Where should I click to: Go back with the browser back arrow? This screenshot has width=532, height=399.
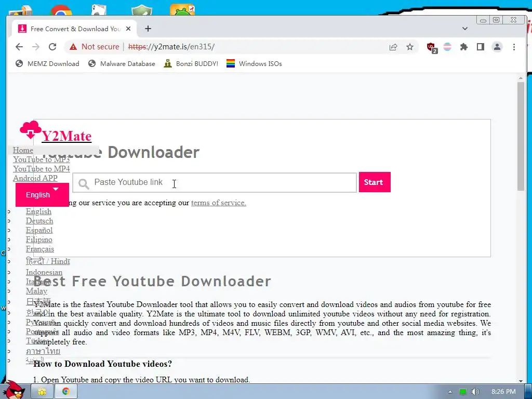[19, 47]
